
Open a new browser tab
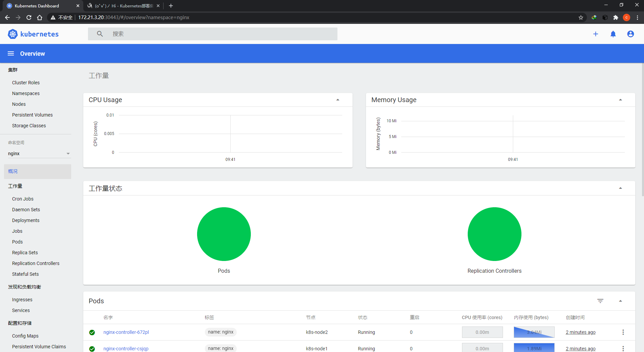coord(171,6)
